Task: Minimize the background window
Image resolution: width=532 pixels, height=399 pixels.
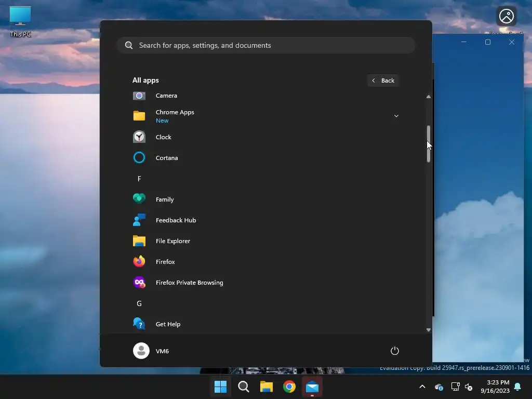Action: pos(464,42)
